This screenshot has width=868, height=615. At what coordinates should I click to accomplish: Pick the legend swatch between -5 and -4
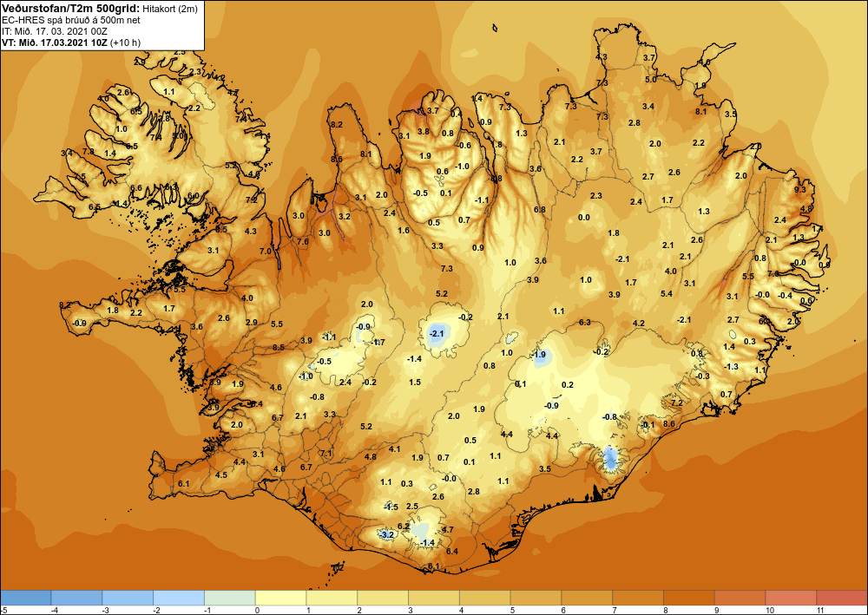click(25, 598)
